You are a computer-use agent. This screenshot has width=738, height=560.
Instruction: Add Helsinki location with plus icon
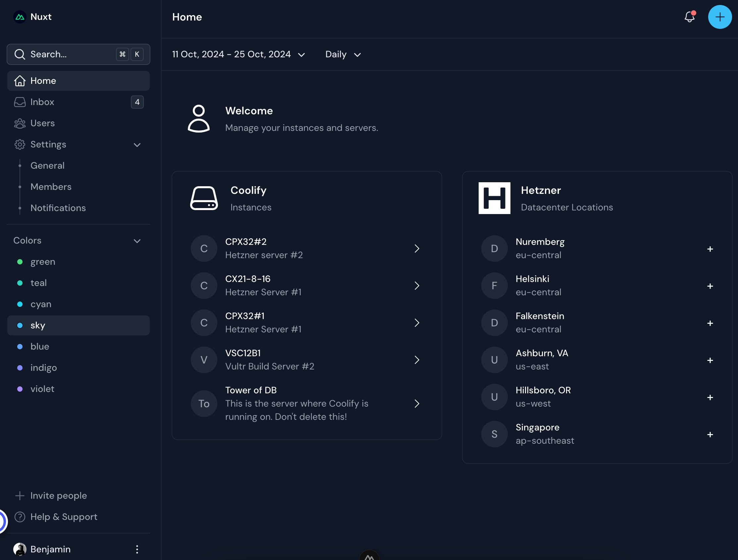pos(710,286)
